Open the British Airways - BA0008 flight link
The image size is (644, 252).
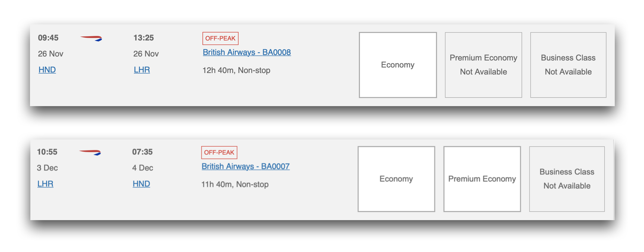point(247,52)
